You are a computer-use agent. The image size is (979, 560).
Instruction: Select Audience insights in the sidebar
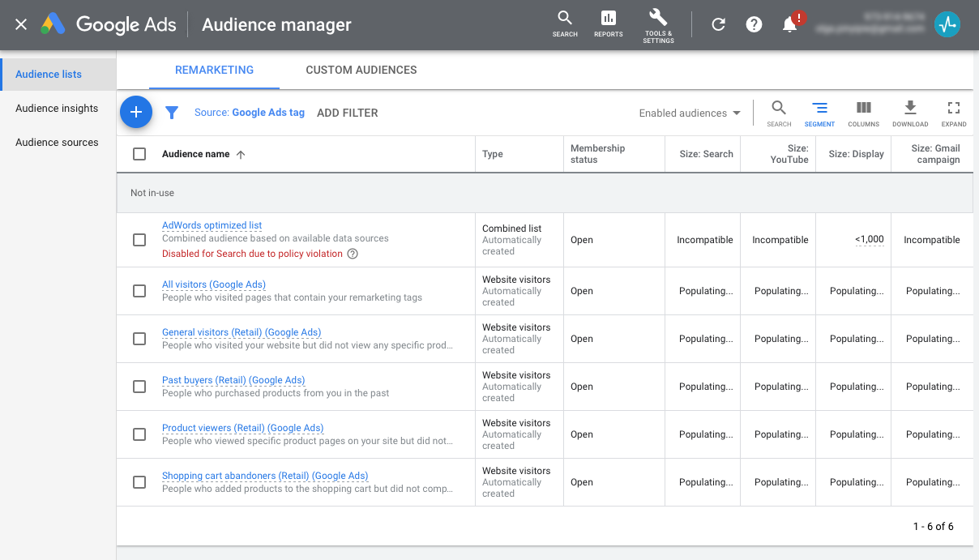coord(57,109)
